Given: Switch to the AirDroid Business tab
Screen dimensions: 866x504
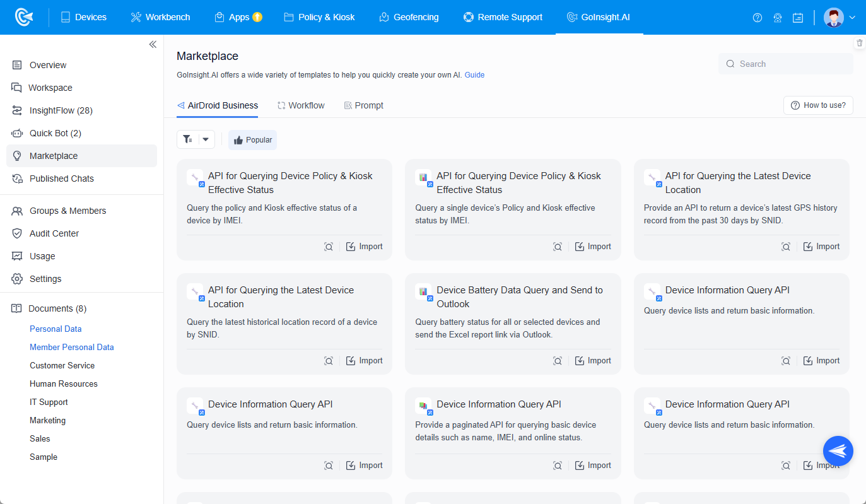Looking at the screenshot, I should (217, 105).
